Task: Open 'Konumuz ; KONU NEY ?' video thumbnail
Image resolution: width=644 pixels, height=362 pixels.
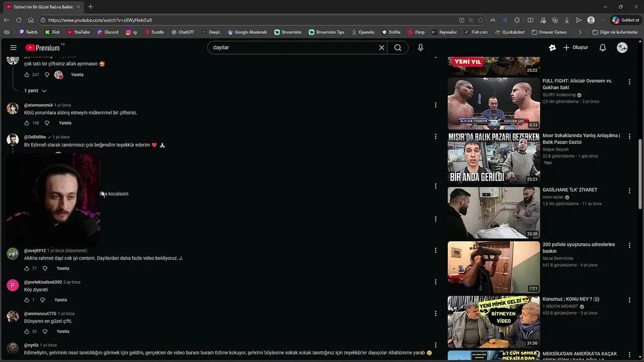Action: [494, 322]
